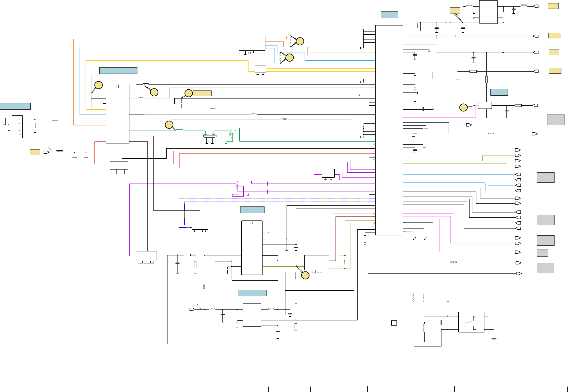The width and height of the screenshot is (568, 392).
Task: Click the three-switch antenna block at far left
Action: coord(17,127)
